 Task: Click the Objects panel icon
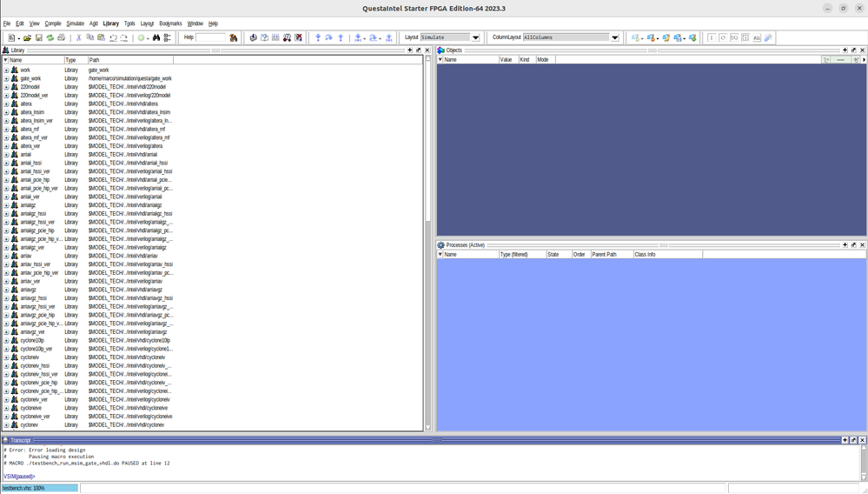point(441,50)
